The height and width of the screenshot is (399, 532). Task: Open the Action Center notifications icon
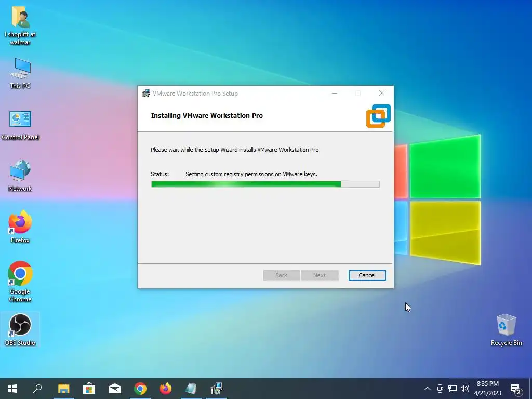tap(516, 389)
